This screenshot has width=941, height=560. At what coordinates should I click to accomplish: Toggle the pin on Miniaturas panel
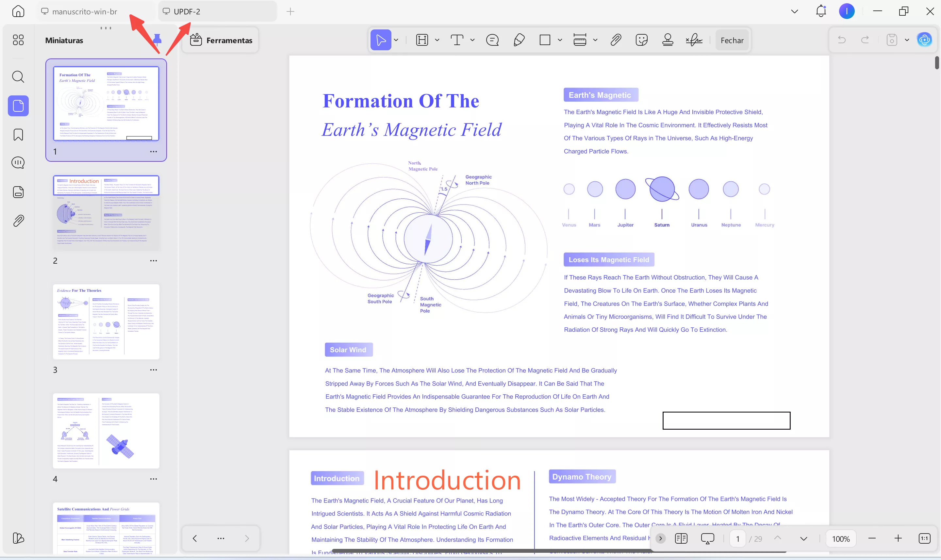click(x=157, y=39)
